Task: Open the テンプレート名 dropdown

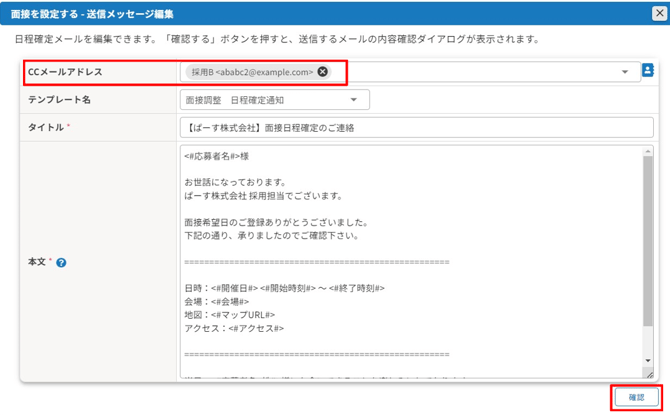Action: (275, 100)
